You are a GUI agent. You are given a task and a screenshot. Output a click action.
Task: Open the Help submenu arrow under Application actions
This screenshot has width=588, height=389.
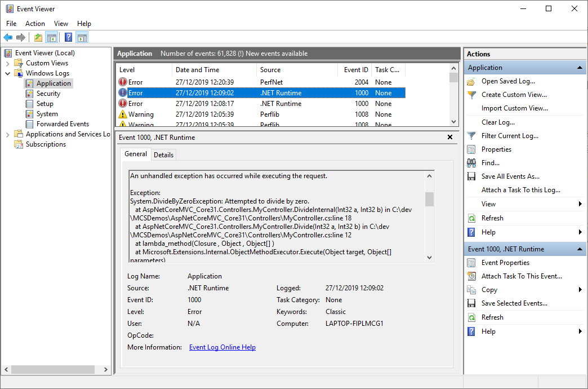tap(581, 232)
